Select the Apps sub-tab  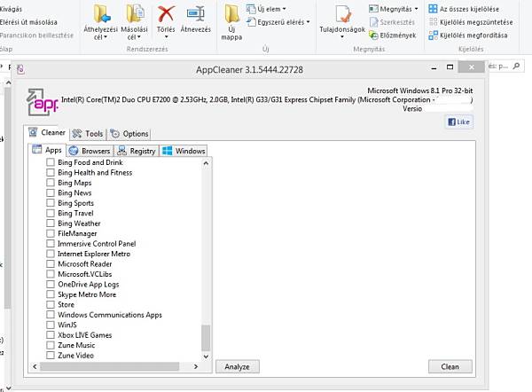click(x=47, y=150)
